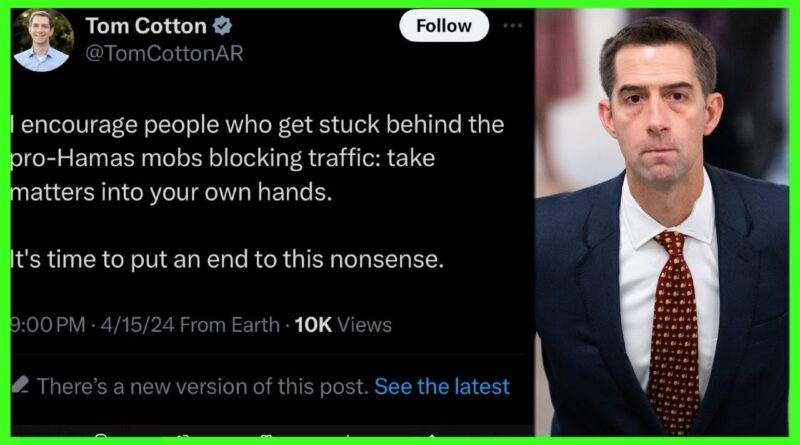Open Tom Cotton's profile avatar
The image size is (800, 445).
[x=43, y=40]
